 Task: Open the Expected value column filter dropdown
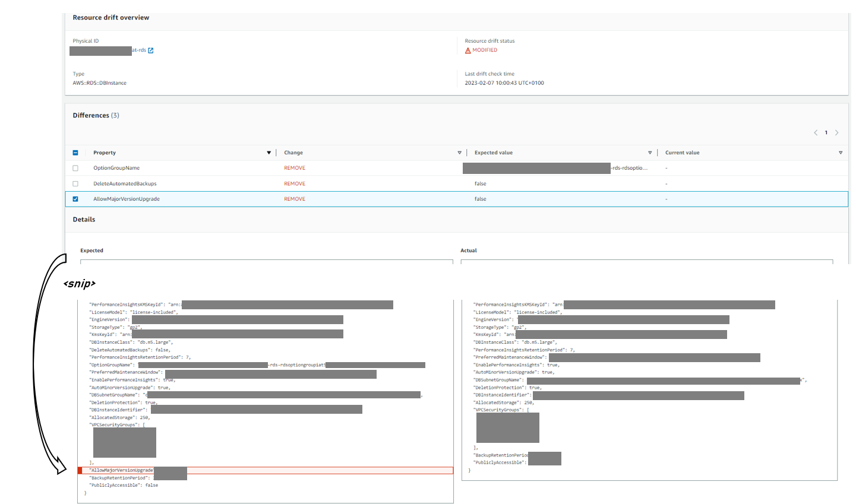[650, 153]
